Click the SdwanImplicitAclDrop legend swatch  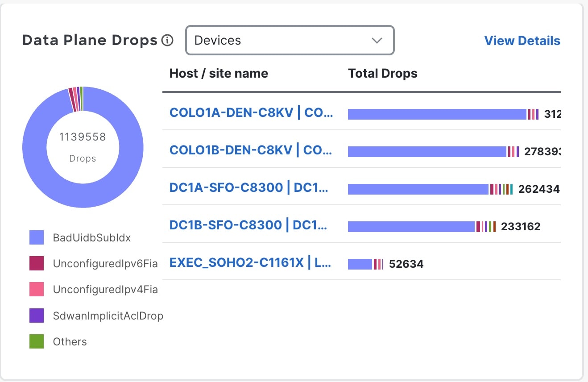click(37, 316)
